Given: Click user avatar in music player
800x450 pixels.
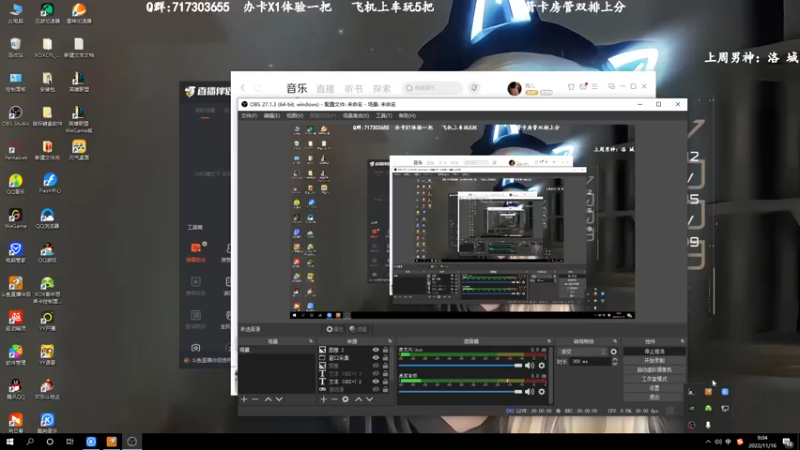Looking at the screenshot, I should [514, 88].
